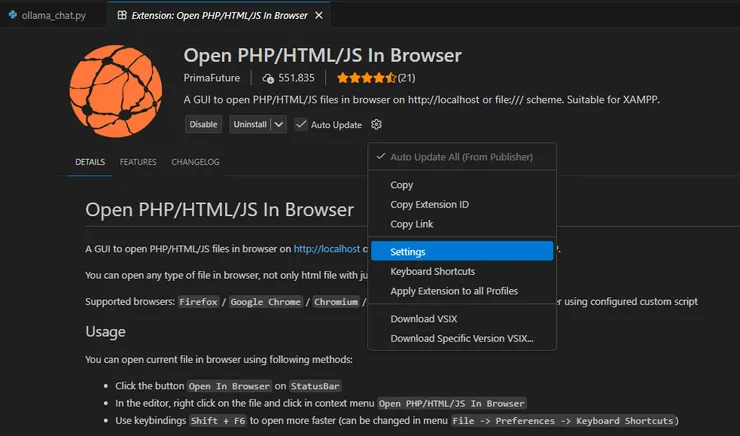Click the Python file icon on ollama_chat.py tab
The width and height of the screenshot is (740, 436).
[x=13, y=15]
